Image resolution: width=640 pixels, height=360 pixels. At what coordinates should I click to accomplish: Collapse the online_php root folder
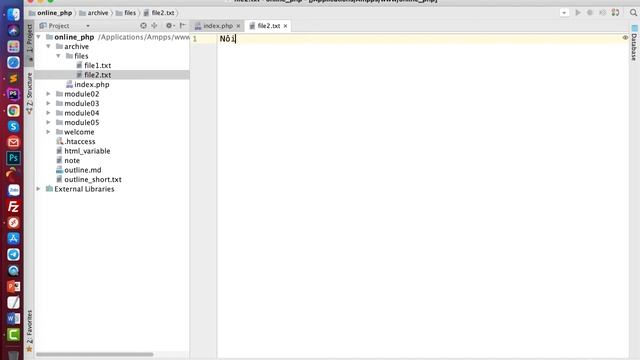pos(39,37)
